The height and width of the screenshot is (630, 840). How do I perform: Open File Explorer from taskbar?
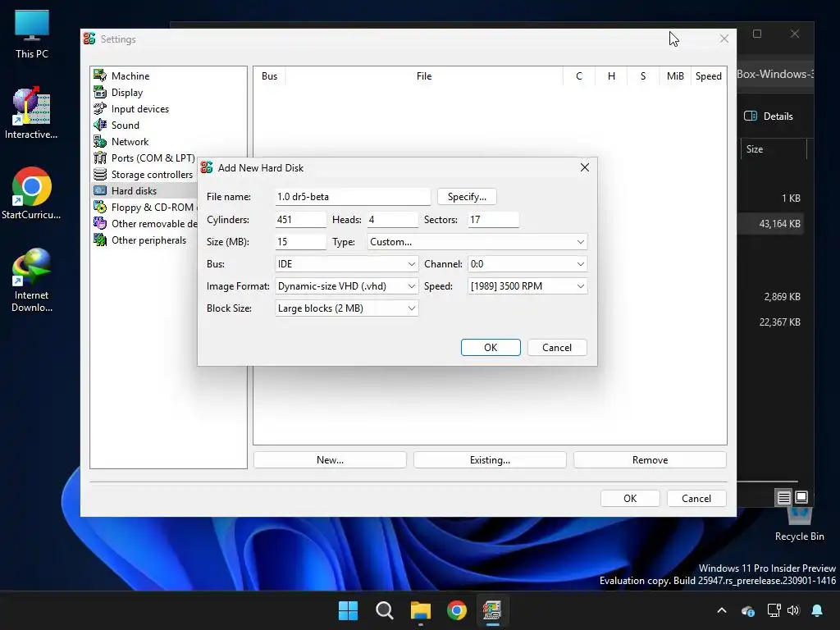(421, 610)
